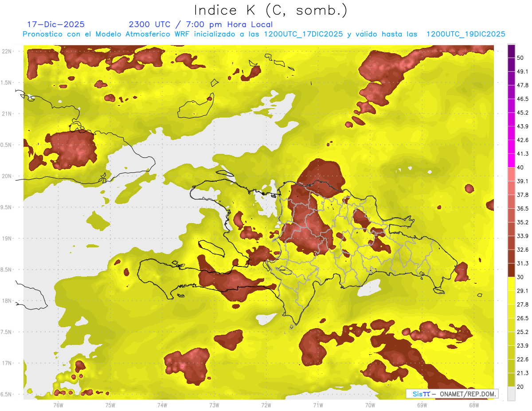Click the '2300 UTC / 7:00 pm Hora Local' time

click(200, 24)
